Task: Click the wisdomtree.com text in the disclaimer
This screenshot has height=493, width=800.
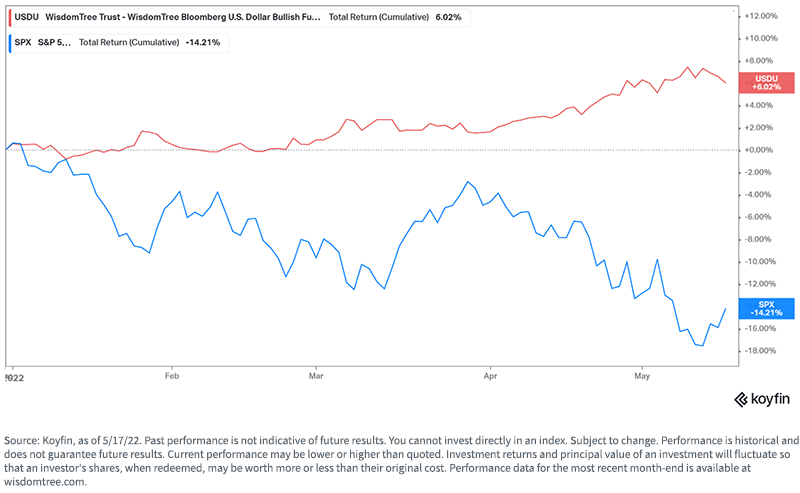Action: pos(45,482)
